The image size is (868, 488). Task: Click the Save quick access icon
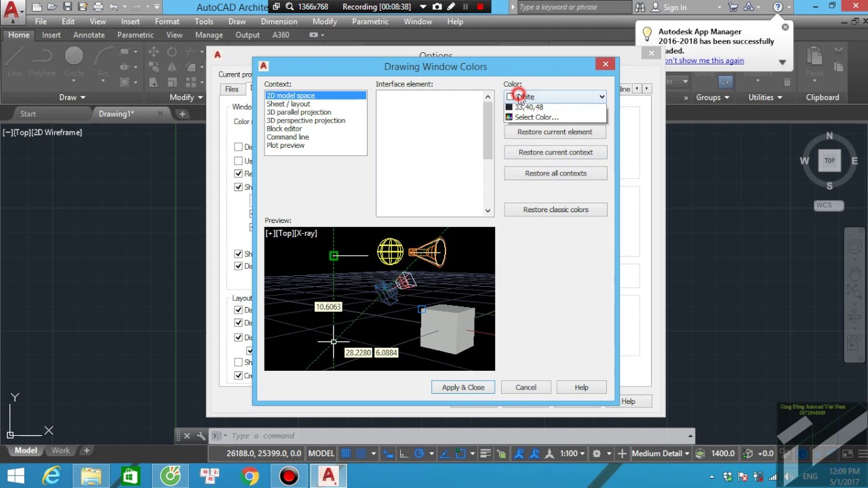click(x=67, y=7)
